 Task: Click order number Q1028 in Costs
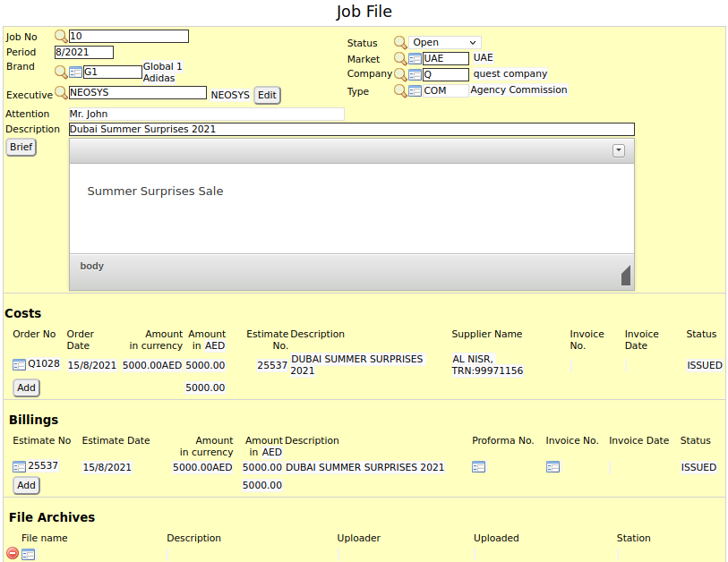pyautogui.click(x=44, y=364)
